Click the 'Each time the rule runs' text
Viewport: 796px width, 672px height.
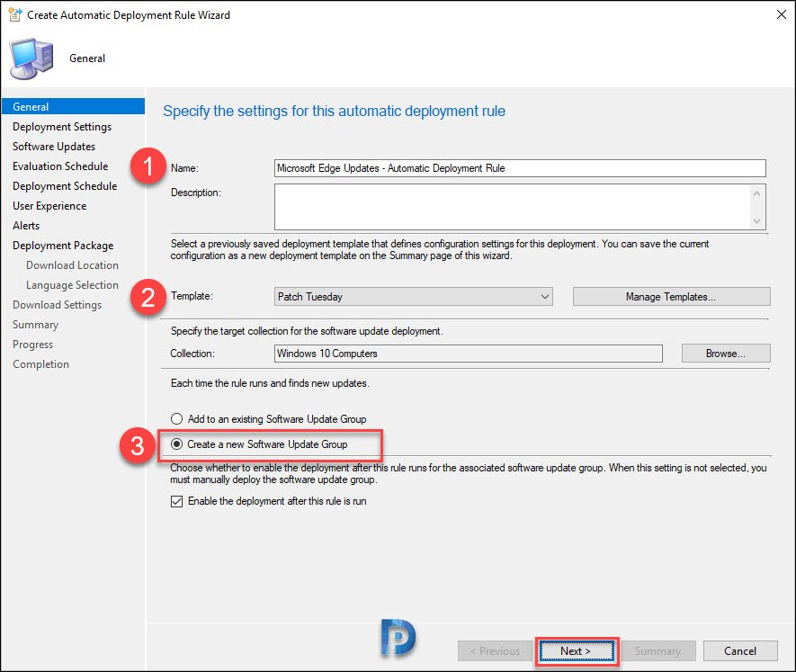tap(270, 383)
